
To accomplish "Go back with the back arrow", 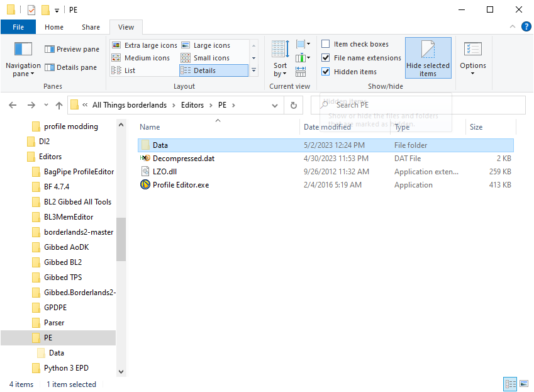I will [13, 105].
